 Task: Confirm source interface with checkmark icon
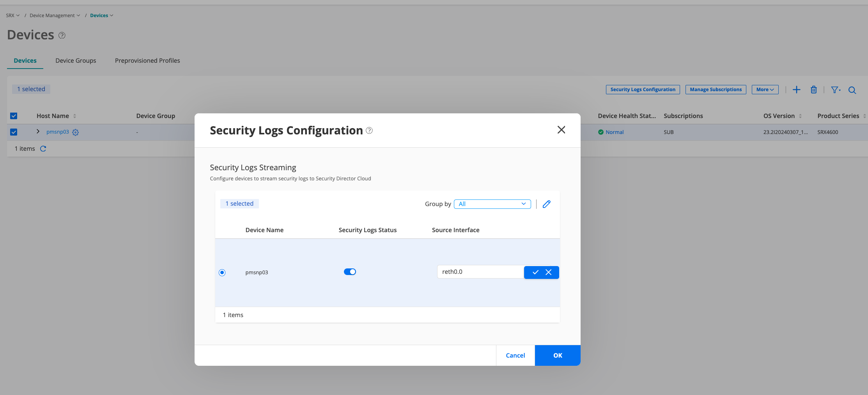coord(535,272)
